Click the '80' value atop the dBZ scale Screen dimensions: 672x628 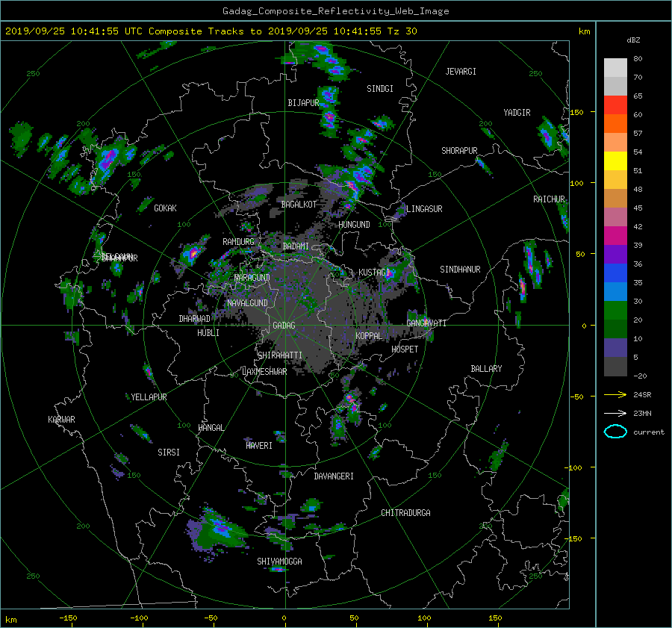pyautogui.click(x=638, y=58)
